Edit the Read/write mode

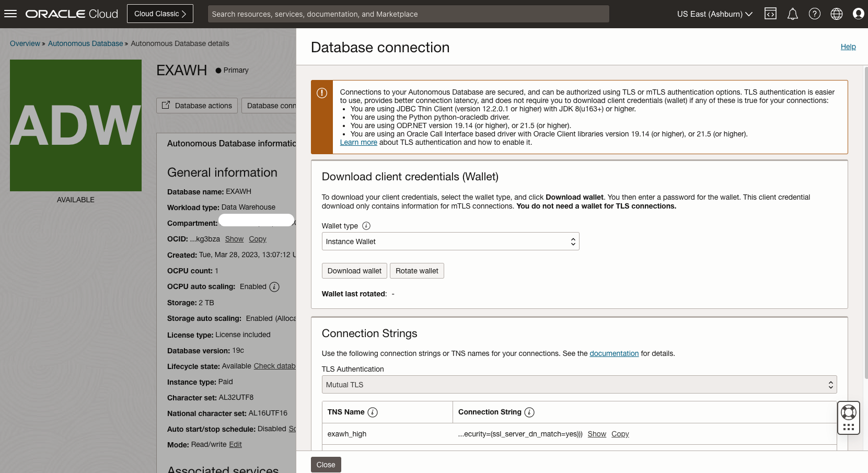pyautogui.click(x=235, y=444)
